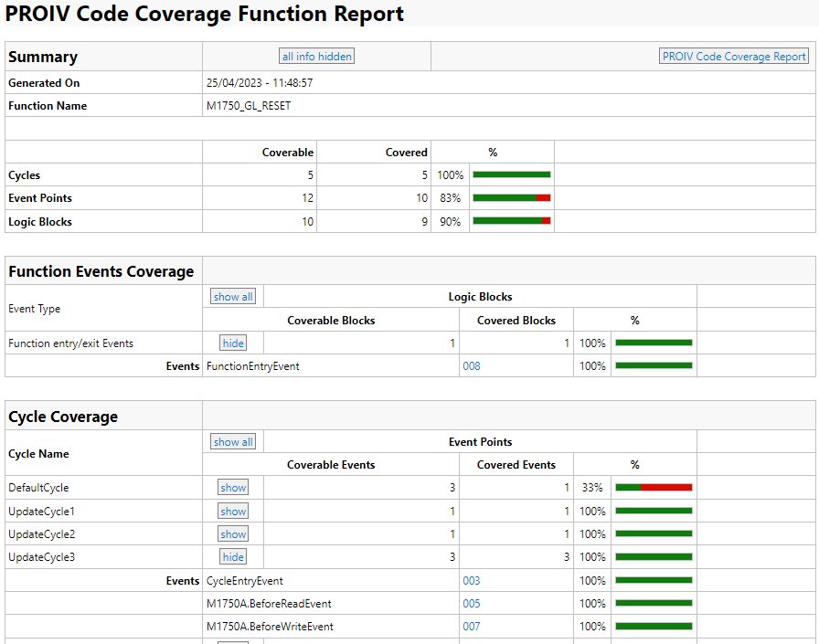Hide the Function entry/exit Events rows

pyautogui.click(x=233, y=343)
